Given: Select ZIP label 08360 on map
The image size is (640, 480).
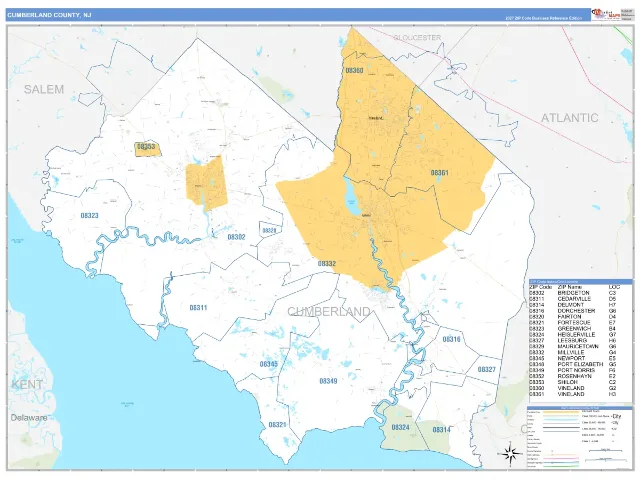Looking at the screenshot, I should point(354,70).
